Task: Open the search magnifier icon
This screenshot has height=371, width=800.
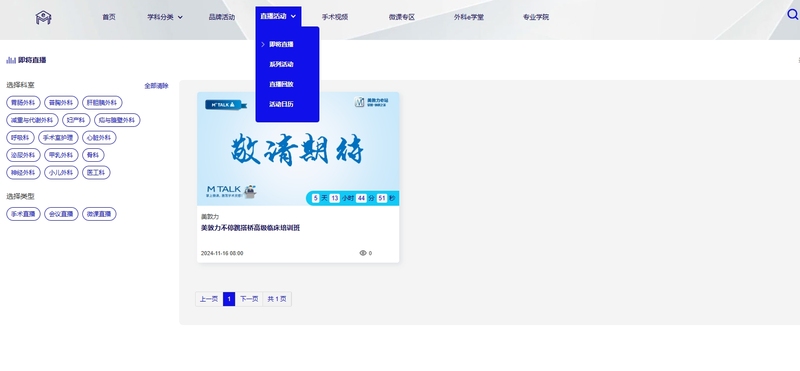Action: coord(793,15)
